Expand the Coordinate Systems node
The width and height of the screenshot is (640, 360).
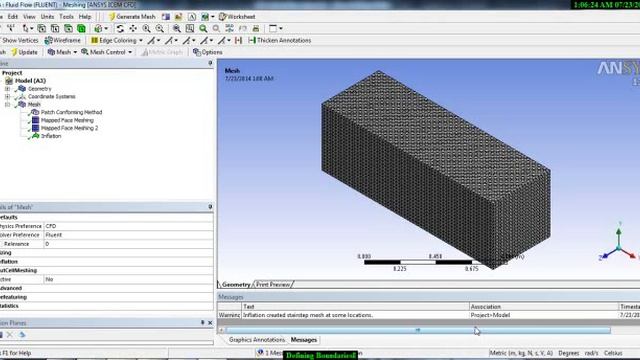pyautogui.click(x=7, y=96)
